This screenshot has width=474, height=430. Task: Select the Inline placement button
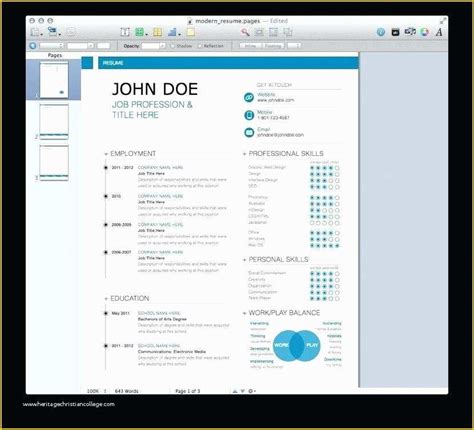[x=250, y=46]
